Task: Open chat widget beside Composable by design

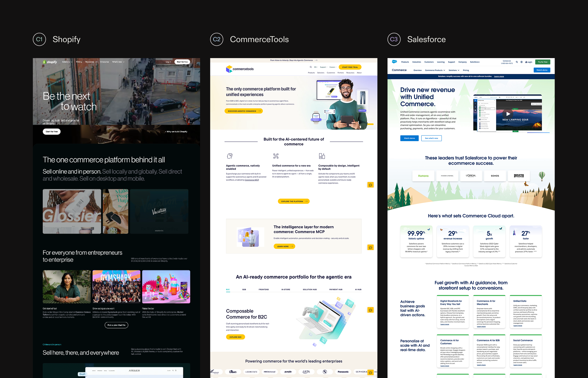Action: point(370,185)
